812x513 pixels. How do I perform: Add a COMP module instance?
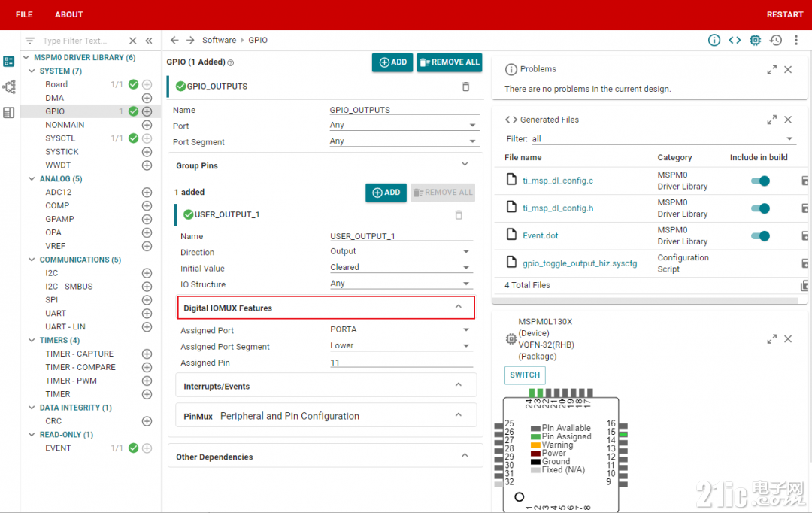point(147,205)
